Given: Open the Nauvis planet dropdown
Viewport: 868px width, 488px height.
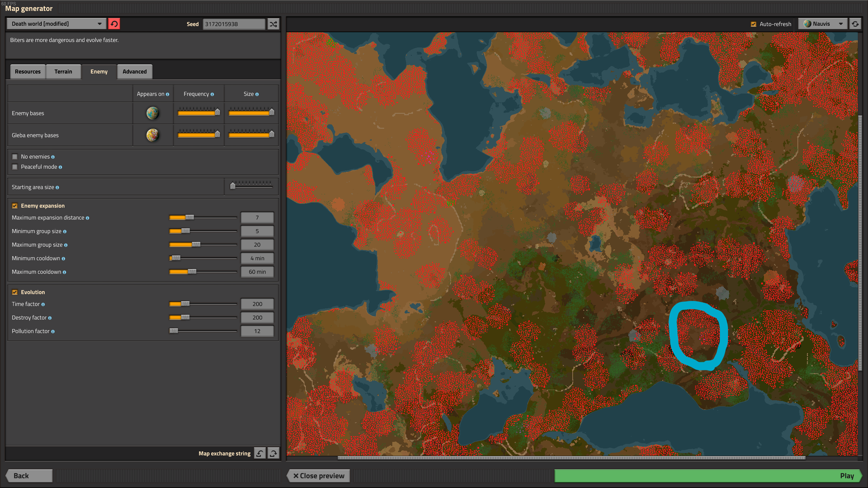Looking at the screenshot, I should [823, 24].
